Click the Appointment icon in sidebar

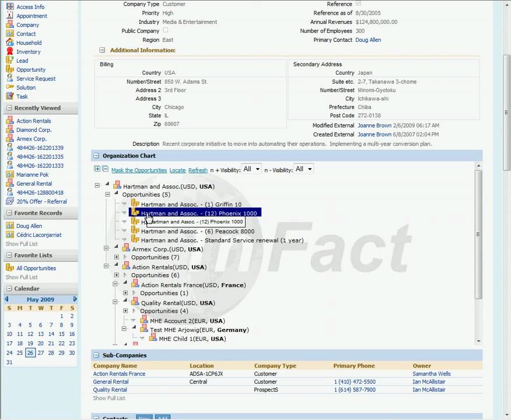[10, 16]
